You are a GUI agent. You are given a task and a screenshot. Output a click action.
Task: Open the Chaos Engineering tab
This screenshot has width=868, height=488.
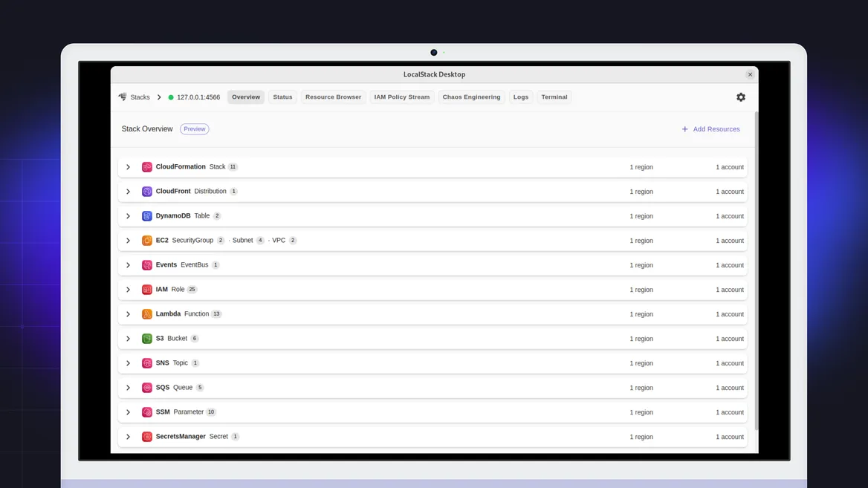point(471,97)
